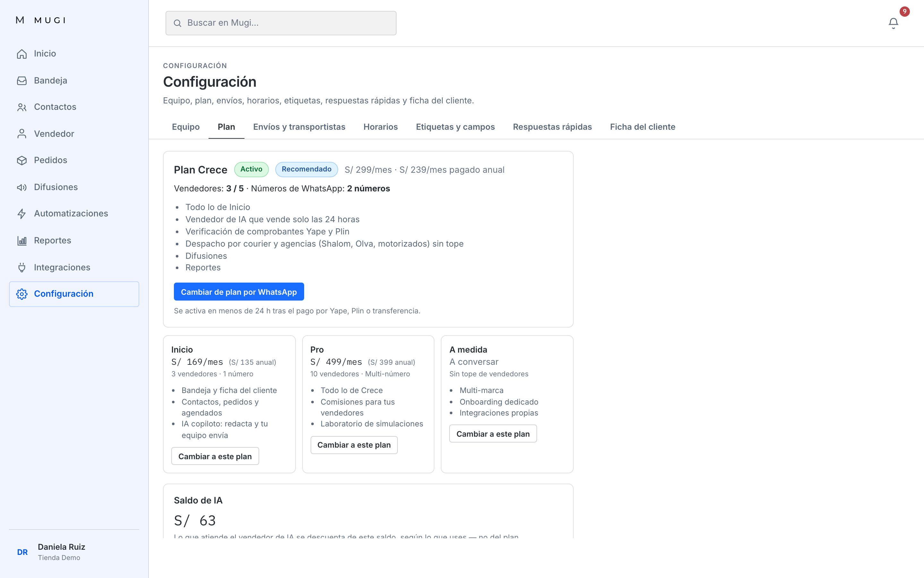Open the Difusiones megaphone icon
This screenshot has height=578, width=924.
[22, 187]
